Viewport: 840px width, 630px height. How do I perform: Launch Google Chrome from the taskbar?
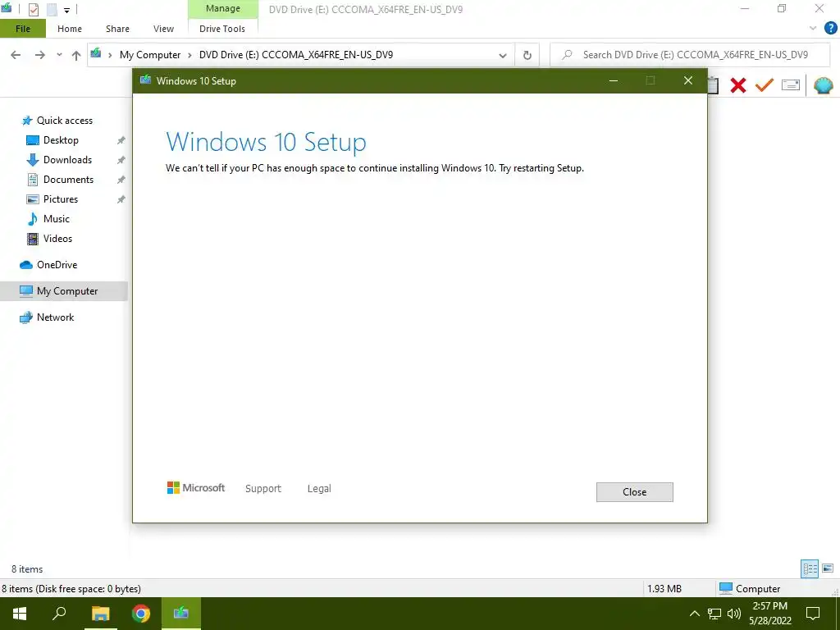click(141, 614)
